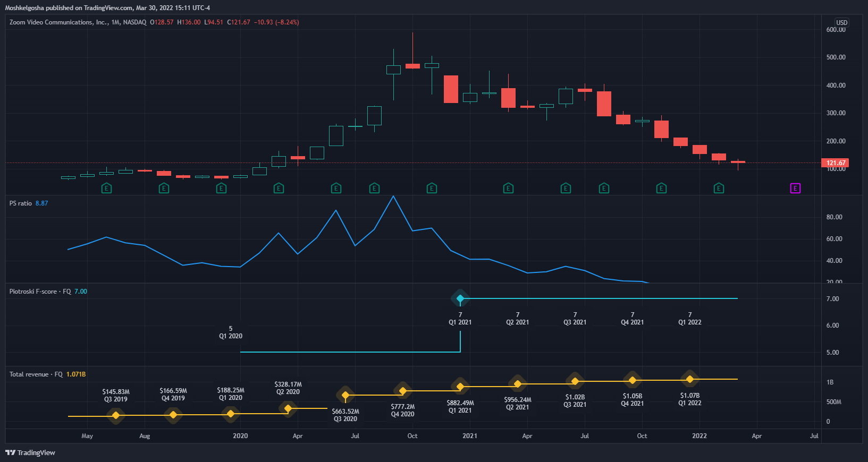Click the $166.59M Q4 2019 revenue label
Viewport: 868px width, 462px height.
click(x=173, y=395)
